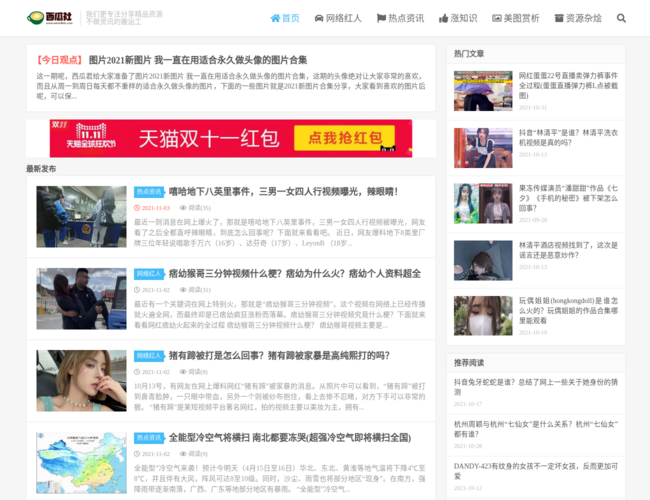This screenshot has width=650, height=500.
Task: Open article 猪有蹄被打是怎么回事
Action: 279,356
